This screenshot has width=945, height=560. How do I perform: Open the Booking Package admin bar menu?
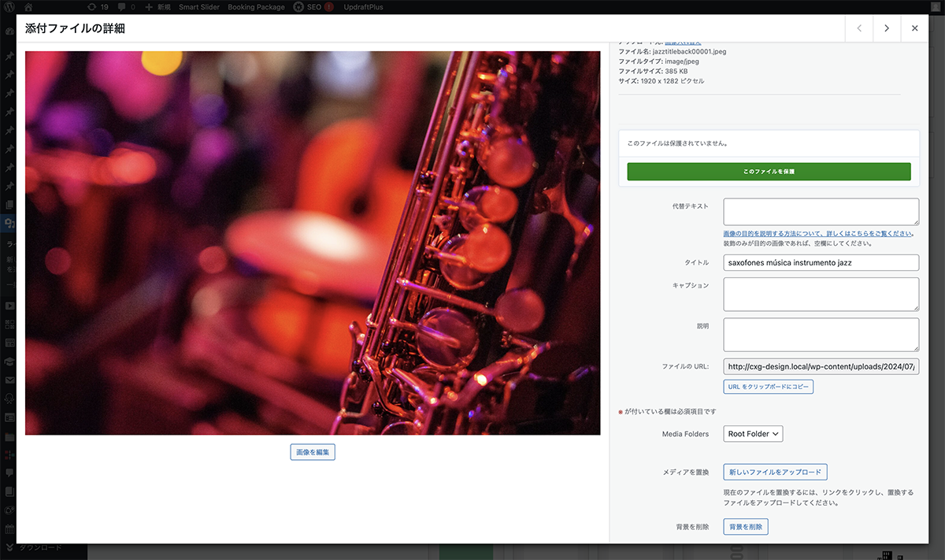click(x=256, y=7)
